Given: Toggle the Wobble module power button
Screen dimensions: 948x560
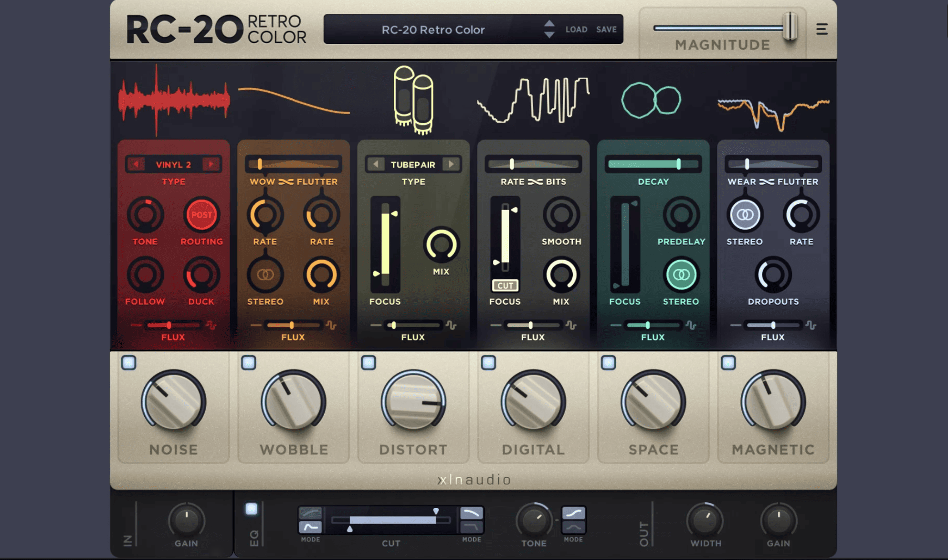Looking at the screenshot, I should pos(249,362).
